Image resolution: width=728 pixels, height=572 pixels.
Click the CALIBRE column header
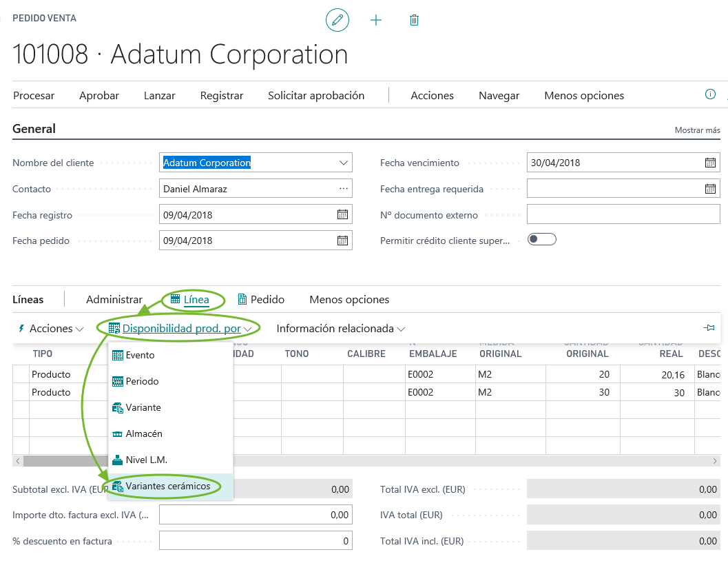click(x=366, y=354)
